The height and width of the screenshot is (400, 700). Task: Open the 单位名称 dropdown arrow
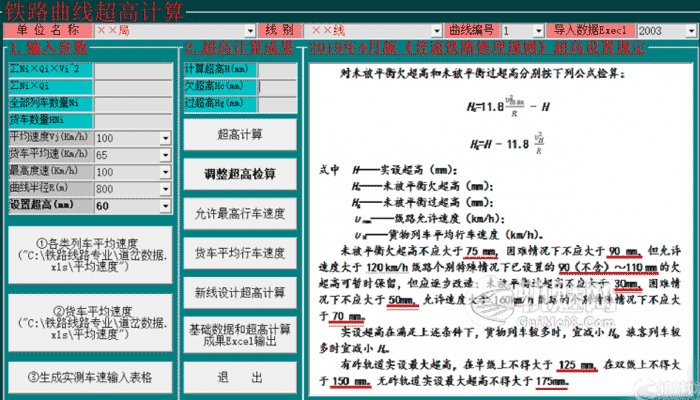250,31
